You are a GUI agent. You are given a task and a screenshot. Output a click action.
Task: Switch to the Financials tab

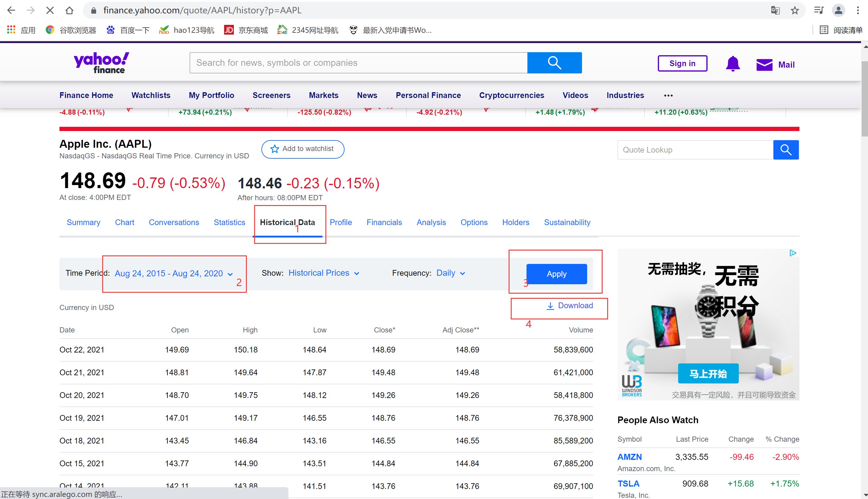[384, 222]
